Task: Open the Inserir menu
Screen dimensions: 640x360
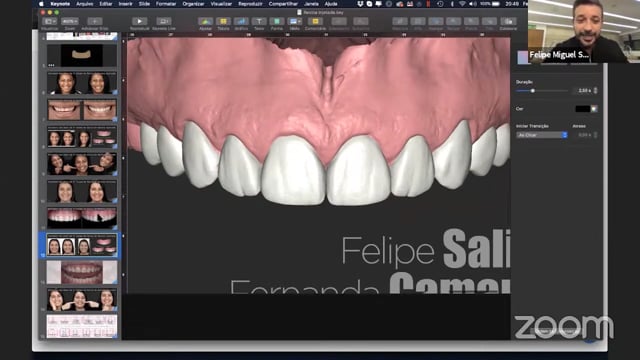Action: click(x=125, y=4)
